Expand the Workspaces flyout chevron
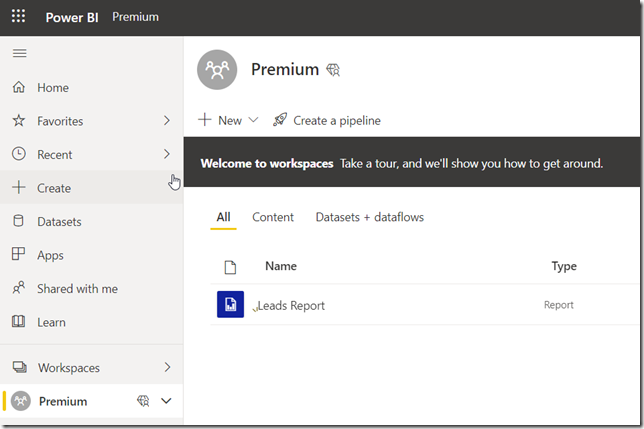Viewport: 644px width, 429px height. pos(167,367)
